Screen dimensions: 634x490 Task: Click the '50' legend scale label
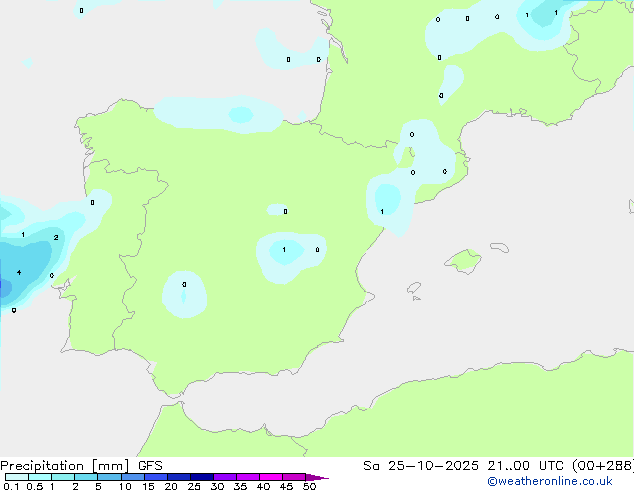[309, 486]
